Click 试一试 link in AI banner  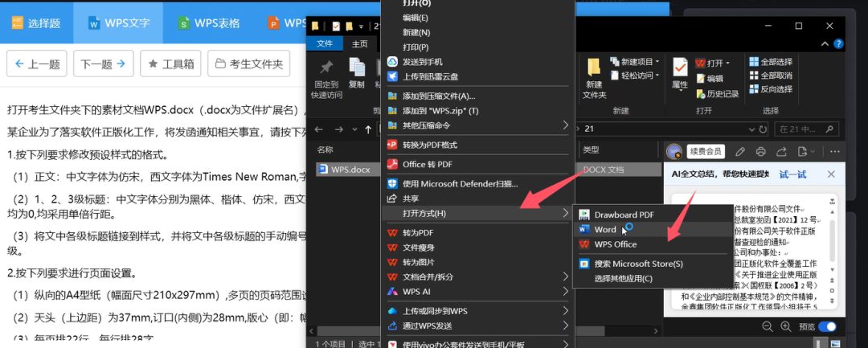click(792, 174)
